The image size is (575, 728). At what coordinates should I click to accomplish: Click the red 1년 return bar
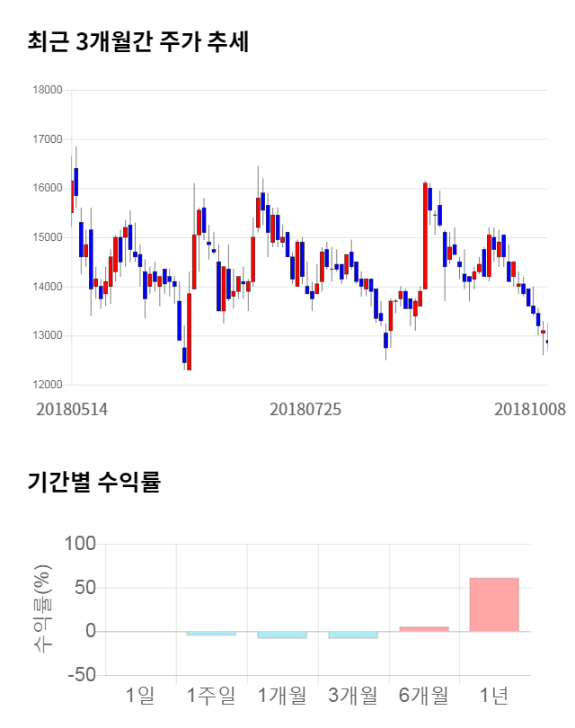494,604
